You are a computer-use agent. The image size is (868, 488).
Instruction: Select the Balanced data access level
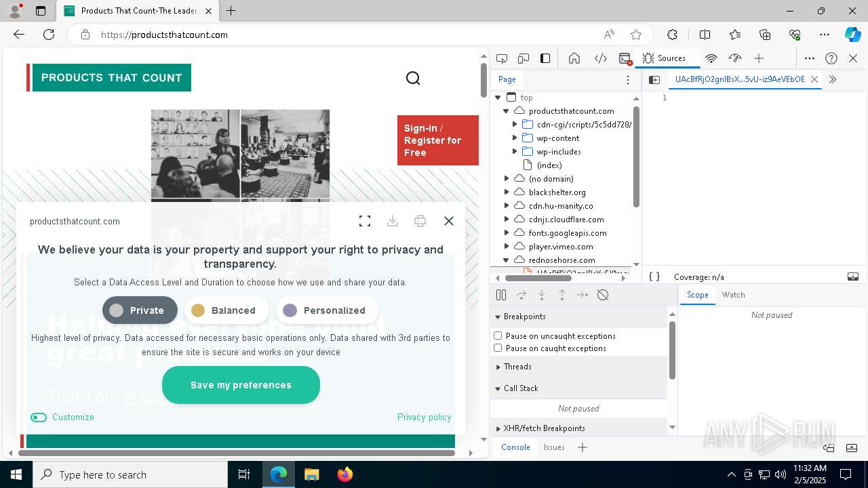(226, 310)
